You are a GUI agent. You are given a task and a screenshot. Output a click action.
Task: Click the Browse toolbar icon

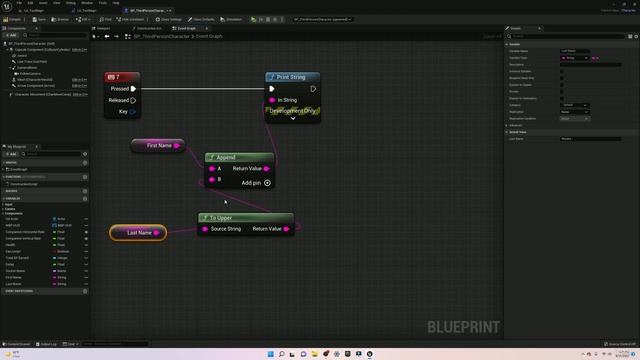click(60, 19)
